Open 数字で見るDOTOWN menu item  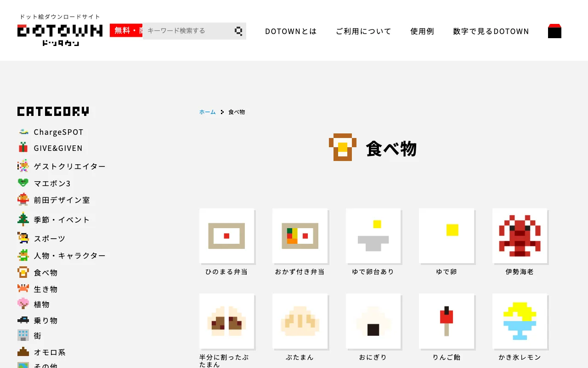(x=491, y=31)
